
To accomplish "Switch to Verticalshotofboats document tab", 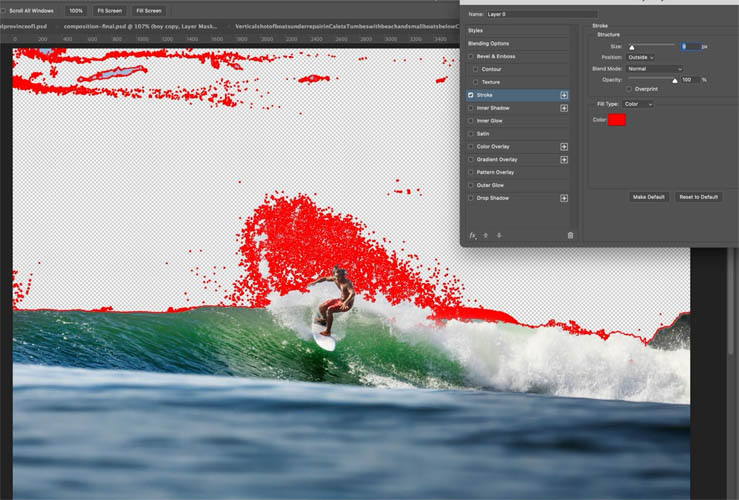I will pyautogui.click(x=347, y=26).
